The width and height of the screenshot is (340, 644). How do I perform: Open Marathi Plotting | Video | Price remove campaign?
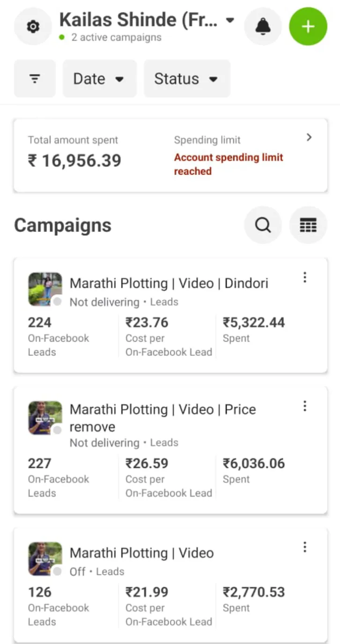coord(163,418)
